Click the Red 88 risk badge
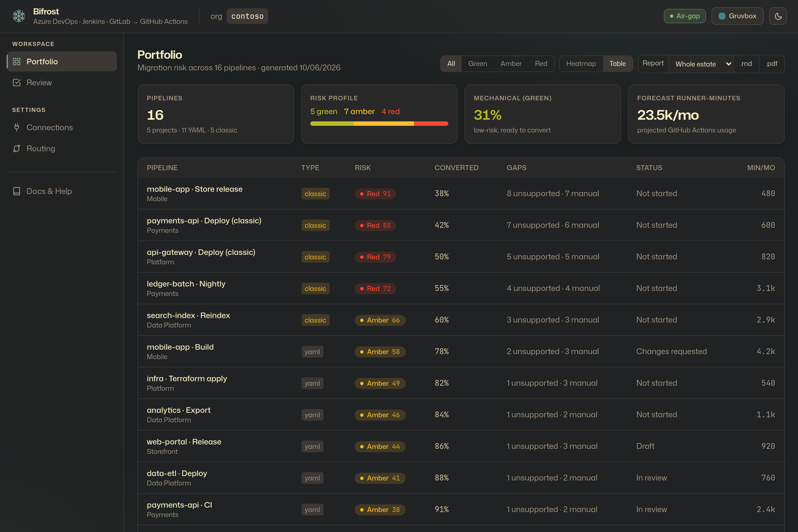The width and height of the screenshot is (798, 532). pos(375,225)
